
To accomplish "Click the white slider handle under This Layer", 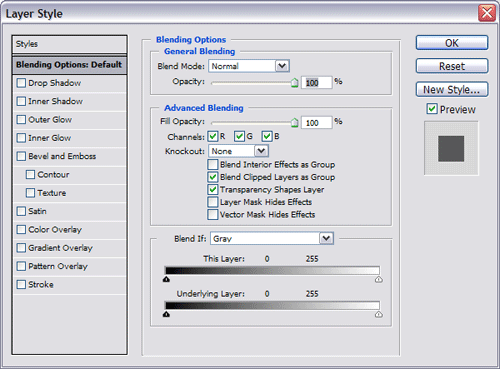I will coord(379,279).
